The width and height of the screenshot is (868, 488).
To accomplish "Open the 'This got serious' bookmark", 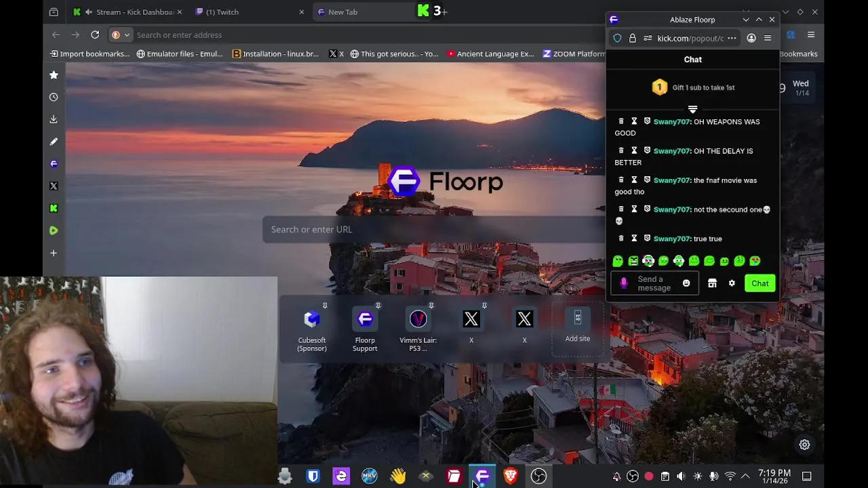I will [x=394, y=54].
